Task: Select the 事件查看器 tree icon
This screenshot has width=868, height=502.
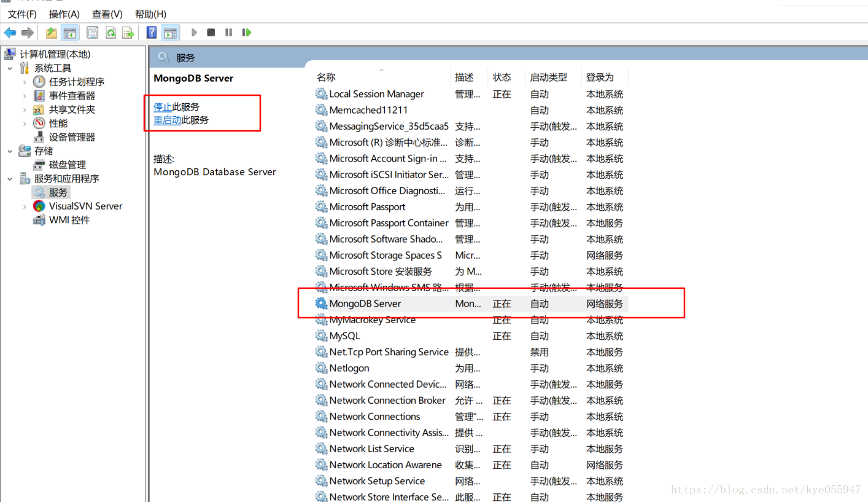Action: point(39,96)
